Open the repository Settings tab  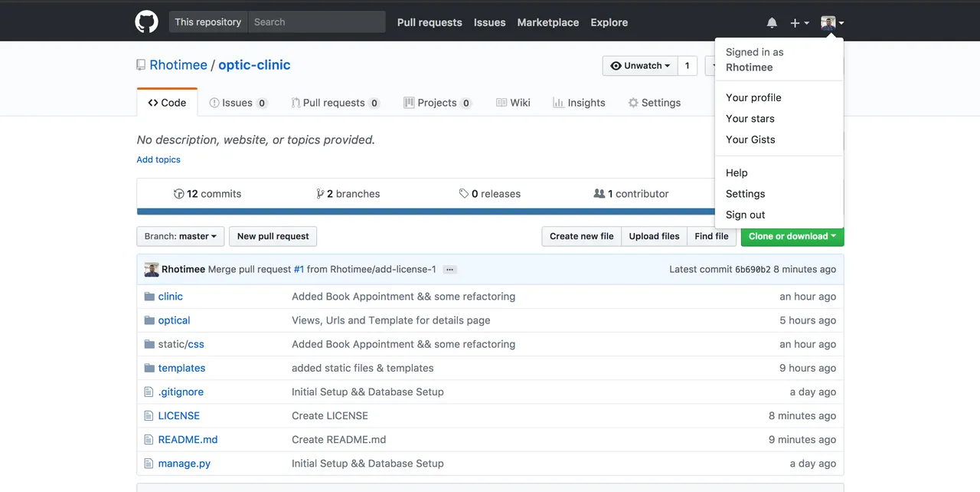[655, 103]
